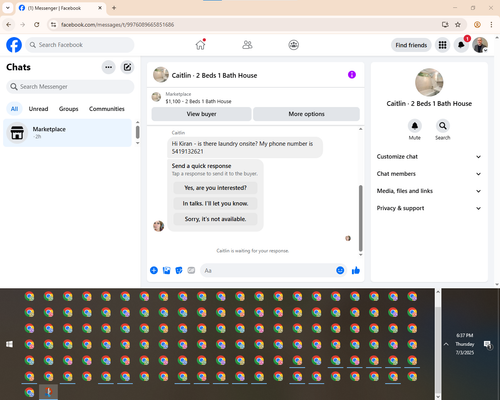Open the Chrome tab search dropdown
500x400 pixels.
[8, 8]
